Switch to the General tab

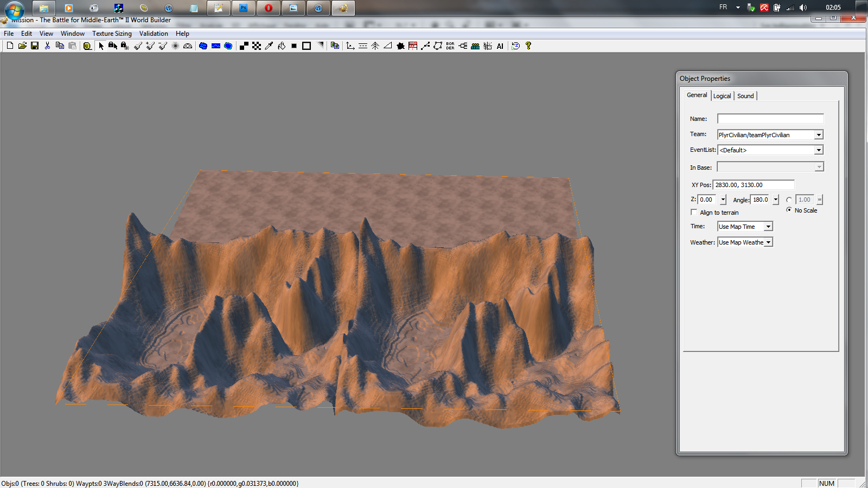pyautogui.click(x=697, y=95)
